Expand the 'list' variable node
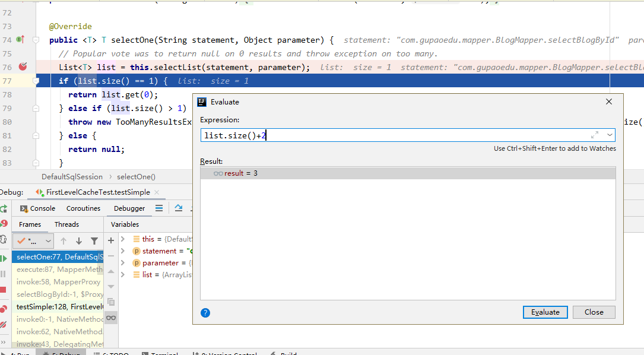This screenshot has width=644, height=355. point(123,274)
